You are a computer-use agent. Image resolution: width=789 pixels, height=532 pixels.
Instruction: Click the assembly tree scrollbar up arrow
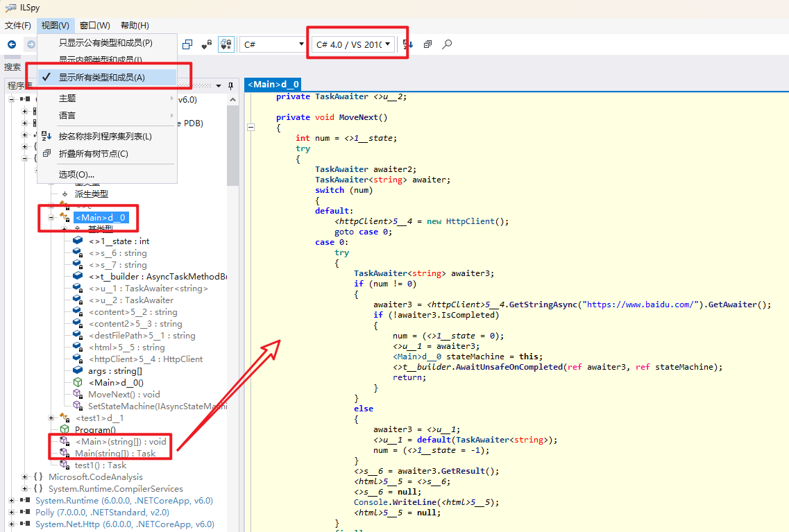click(x=232, y=100)
